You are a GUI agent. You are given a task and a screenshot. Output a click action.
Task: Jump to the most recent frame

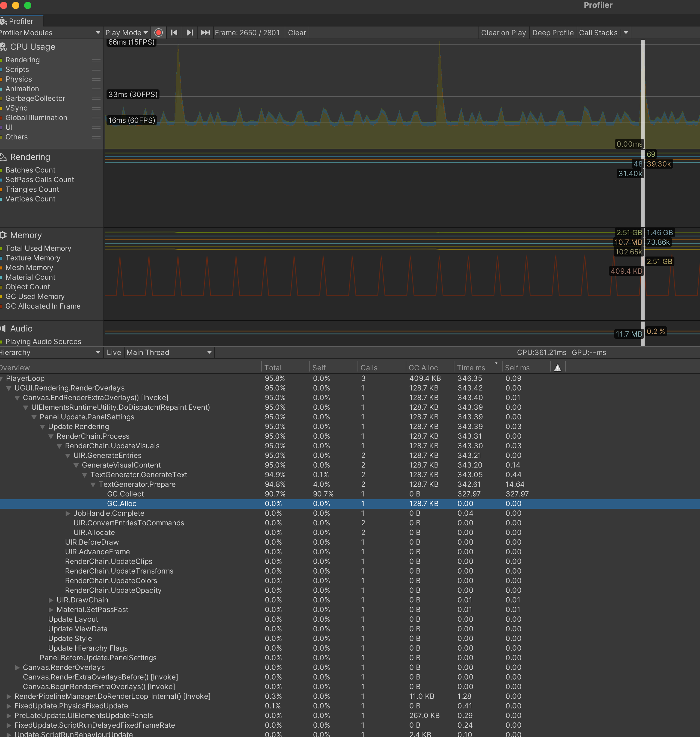[205, 33]
